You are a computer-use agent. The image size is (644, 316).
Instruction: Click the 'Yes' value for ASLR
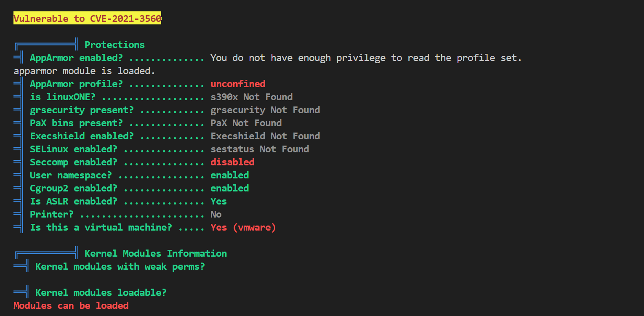[x=218, y=201]
